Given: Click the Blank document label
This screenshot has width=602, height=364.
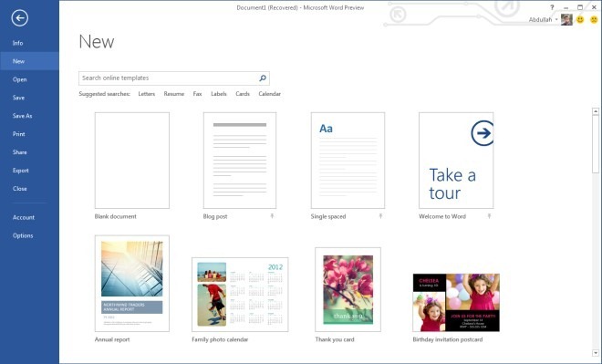Looking at the screenshot, I should point(116,216).
